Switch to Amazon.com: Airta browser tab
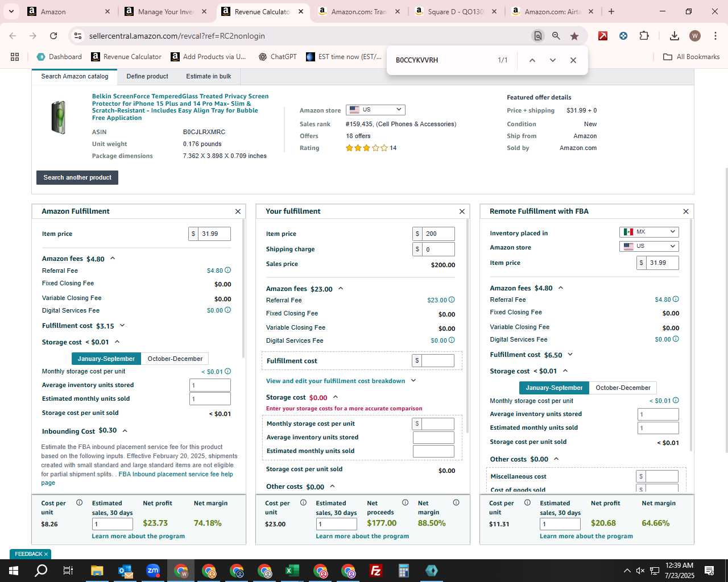This screenshot has height=582, width=728. pyautogui.click(x=552, y=11)
